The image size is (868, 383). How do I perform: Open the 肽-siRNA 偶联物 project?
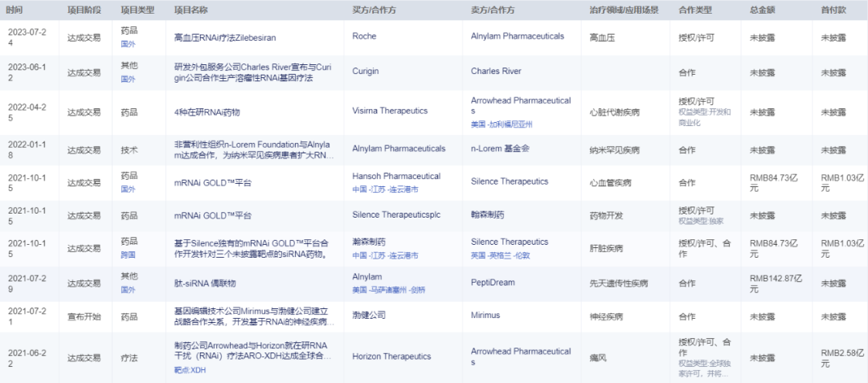pos(206,284)
